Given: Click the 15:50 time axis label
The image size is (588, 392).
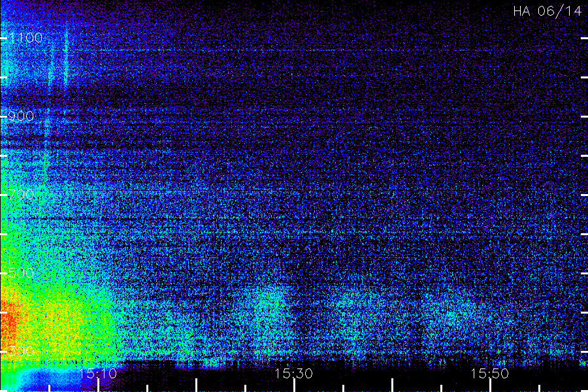Looking at the screenshot, I should (490, 373).
